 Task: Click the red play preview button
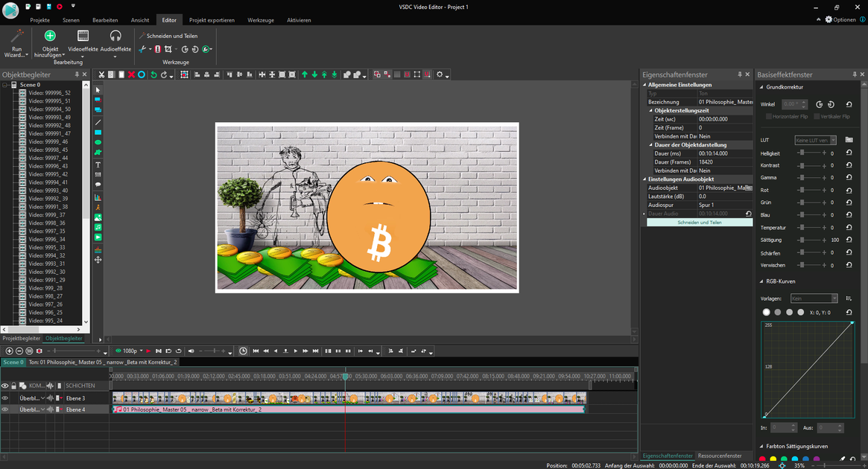148,351
